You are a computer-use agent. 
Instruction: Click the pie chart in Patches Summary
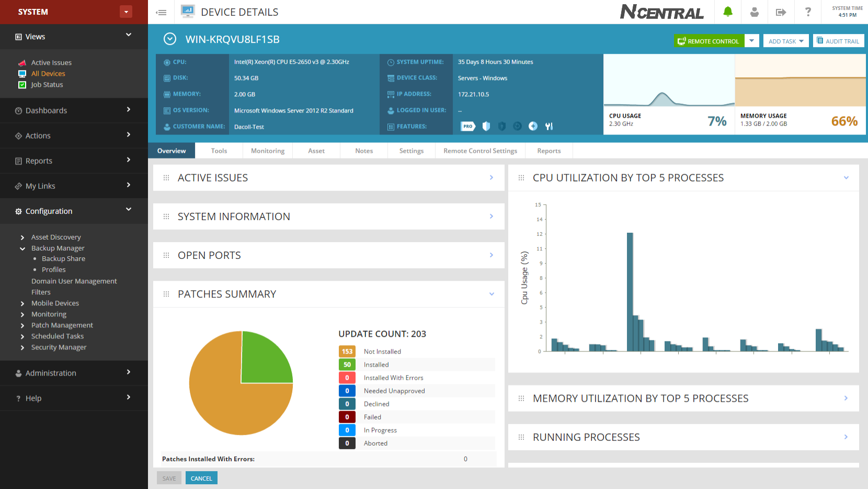241,383
